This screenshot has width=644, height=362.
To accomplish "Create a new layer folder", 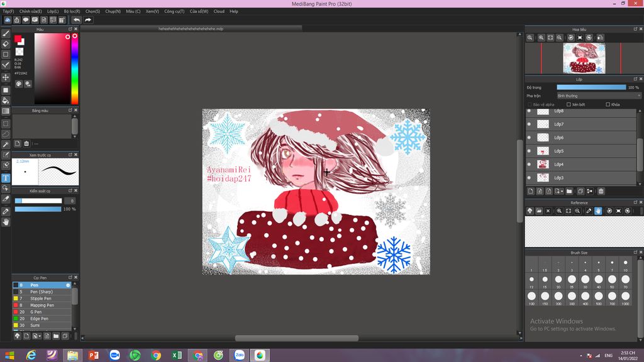I will tap(569, 191).
